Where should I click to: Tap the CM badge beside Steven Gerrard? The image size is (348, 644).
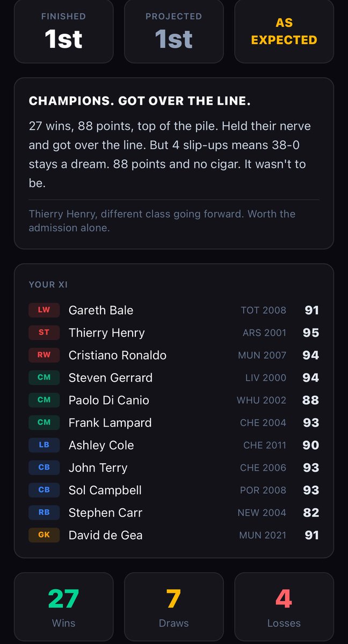44,378
